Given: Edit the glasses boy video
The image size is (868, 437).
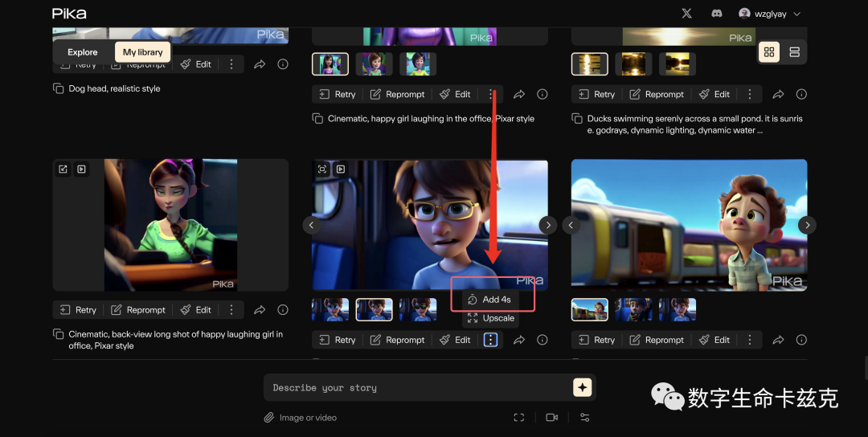Looking at the screenshot, I should point(455,340).
